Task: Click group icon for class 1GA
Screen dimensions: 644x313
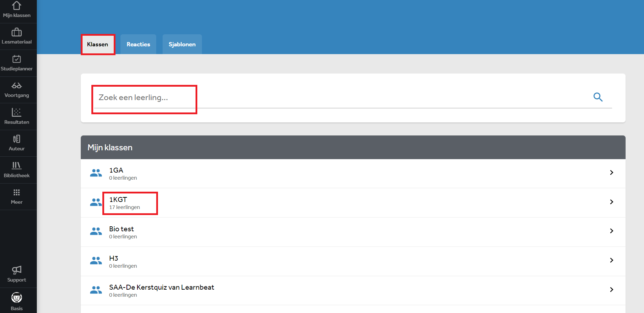Action: pyautogui.click(x=96, y=173)
